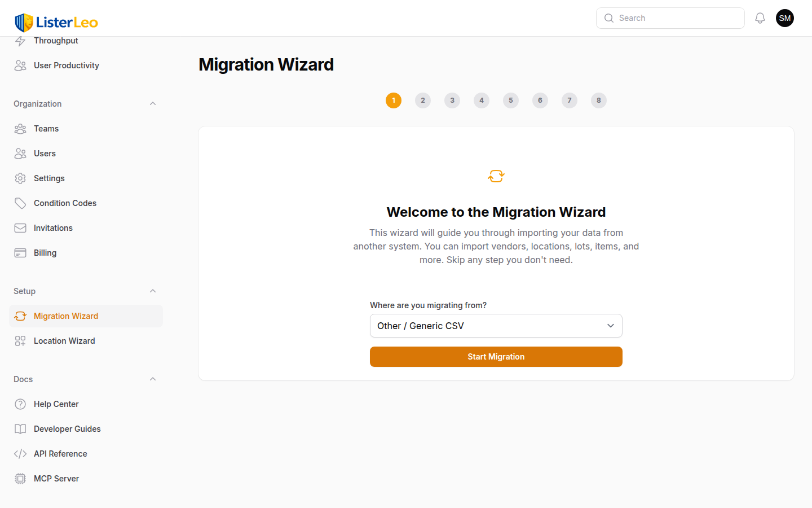Jump to wizard step 5 indicator
This screenshot has height=508, width=812.
point(510,100)
